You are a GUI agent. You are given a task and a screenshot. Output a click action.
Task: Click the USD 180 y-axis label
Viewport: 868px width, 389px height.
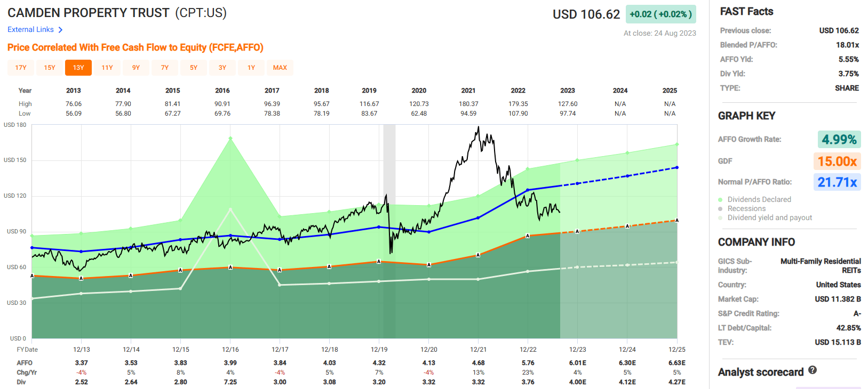click(15, 125)
